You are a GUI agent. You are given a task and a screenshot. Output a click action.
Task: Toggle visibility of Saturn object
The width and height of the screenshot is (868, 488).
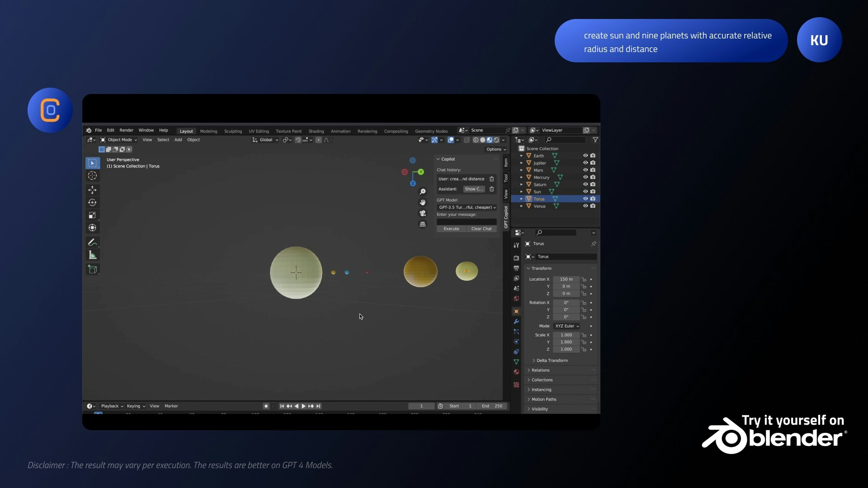coord(585,184)
